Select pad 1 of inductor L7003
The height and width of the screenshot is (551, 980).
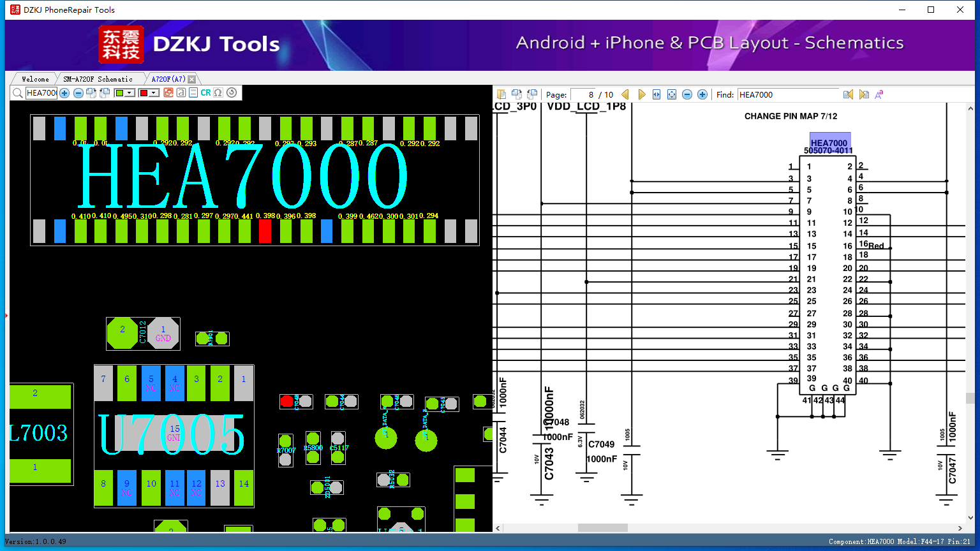40,471
